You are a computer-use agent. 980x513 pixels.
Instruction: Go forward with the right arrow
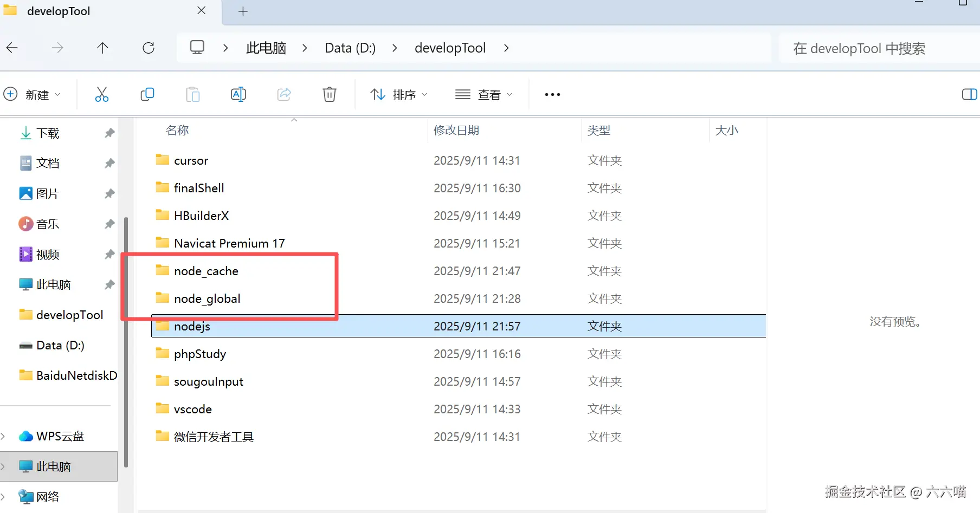click(57, 48)
